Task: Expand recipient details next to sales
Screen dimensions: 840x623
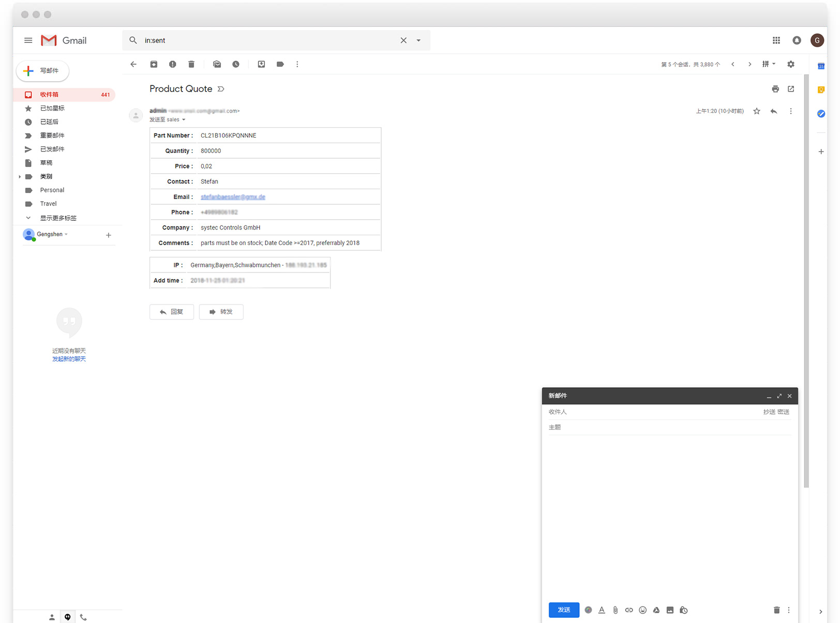Action: (184, 119)
